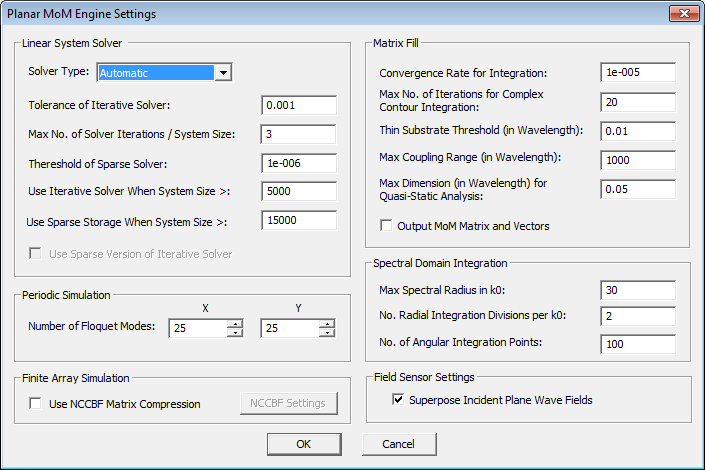Viewport: 705px width, 470px height.
Task: Increase X Floquet modes with up arrow
Action: [x=234, y=323]
